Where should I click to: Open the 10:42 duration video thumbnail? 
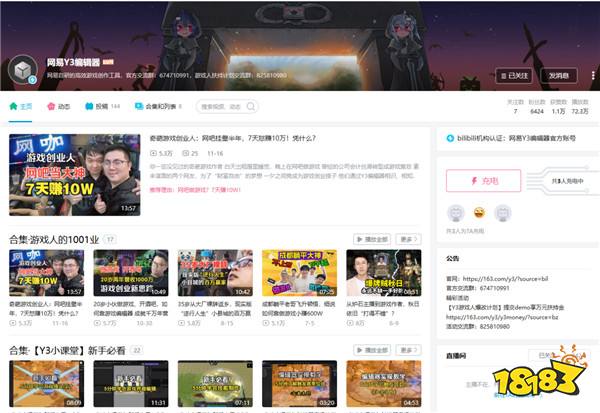pyautogui.click(x=215, y=273)
